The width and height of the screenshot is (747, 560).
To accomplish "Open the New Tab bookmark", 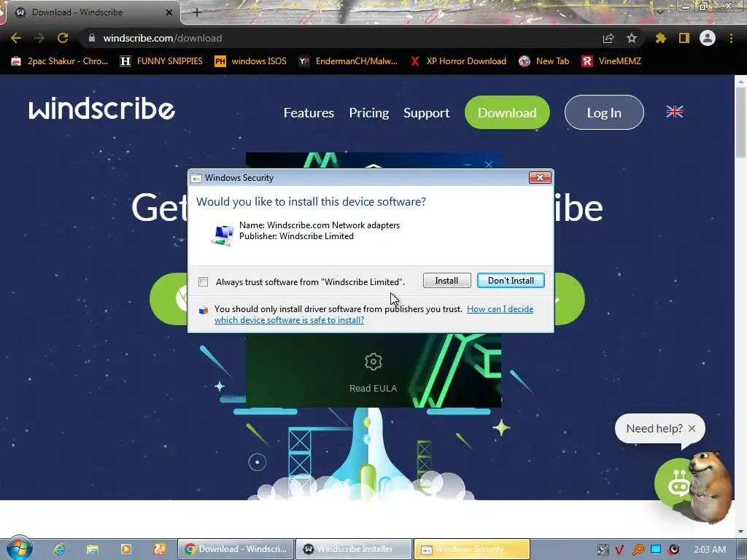I will 544,61.
